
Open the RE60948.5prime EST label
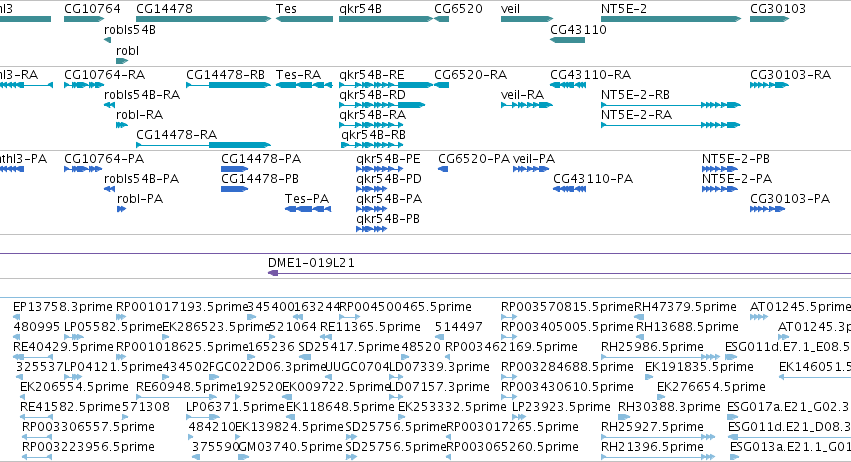(186, 387)
